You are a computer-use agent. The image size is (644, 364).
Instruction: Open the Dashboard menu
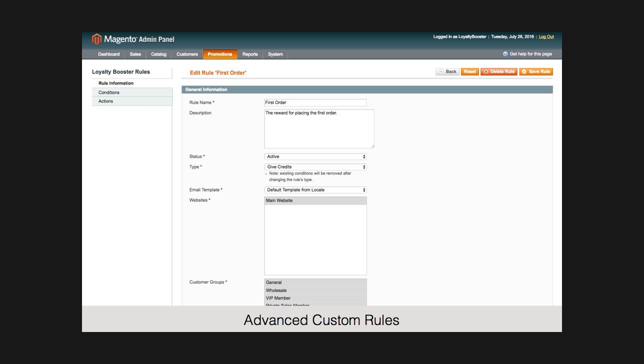pos(109,54)
